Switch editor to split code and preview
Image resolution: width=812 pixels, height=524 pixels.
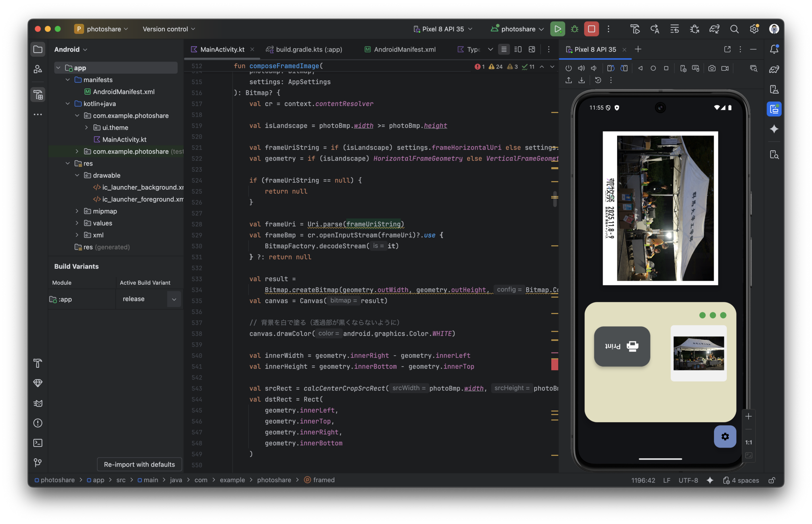(518, 49)
